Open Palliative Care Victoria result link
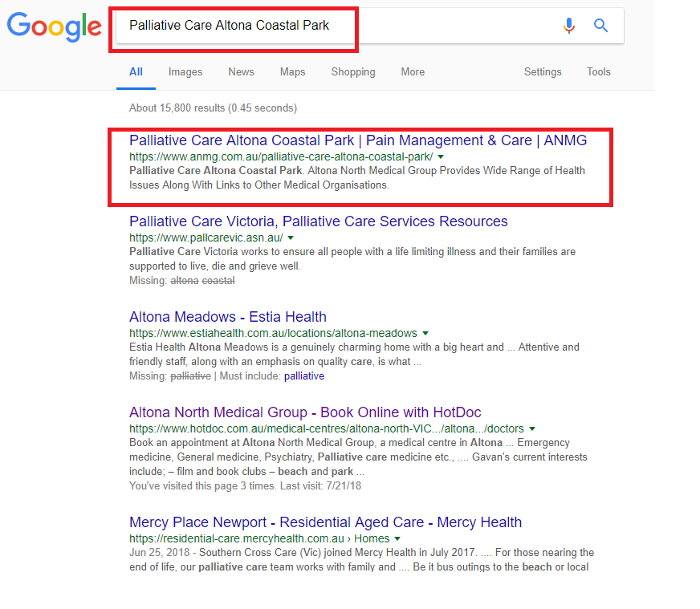This screenshot has height=609, width=700. pos(319,221)
